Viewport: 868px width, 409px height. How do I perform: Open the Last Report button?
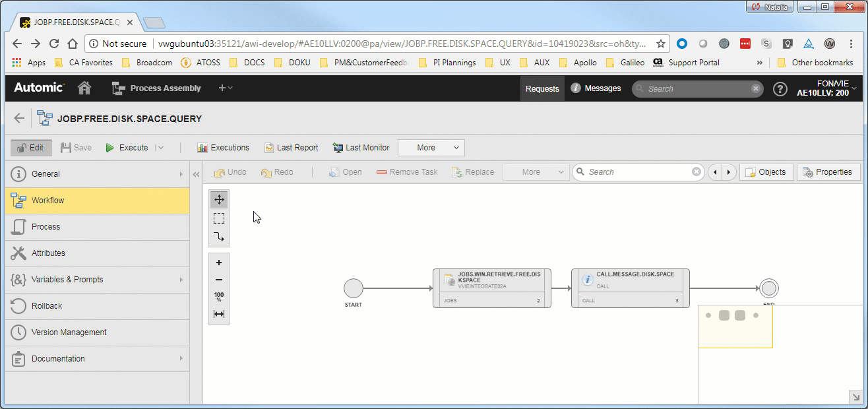click(291, 148)
